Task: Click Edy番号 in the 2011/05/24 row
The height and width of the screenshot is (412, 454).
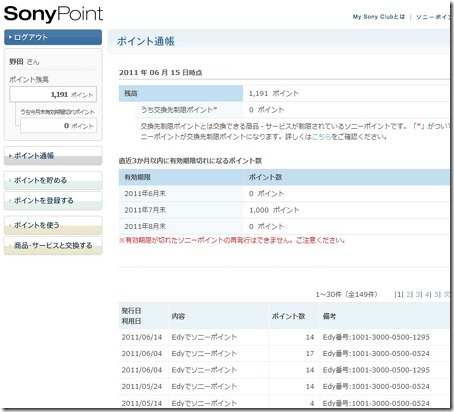Action: coord(376,386)
